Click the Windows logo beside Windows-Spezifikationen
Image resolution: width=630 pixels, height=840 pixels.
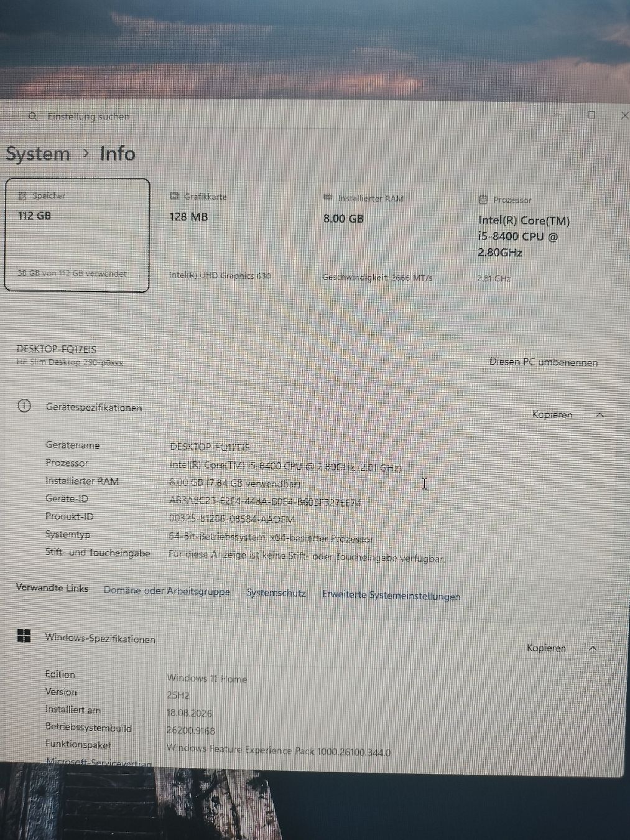coord(24,635)
